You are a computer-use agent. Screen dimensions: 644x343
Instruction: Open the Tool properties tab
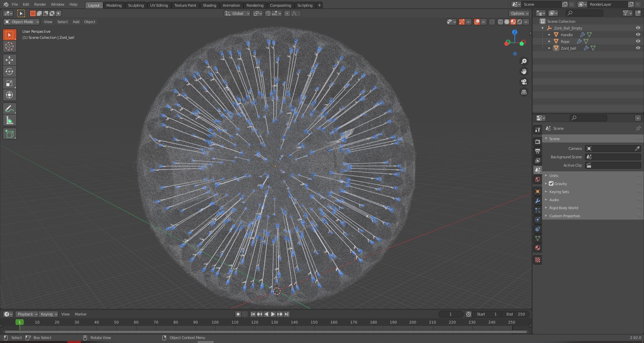click(x=538, y=130)
